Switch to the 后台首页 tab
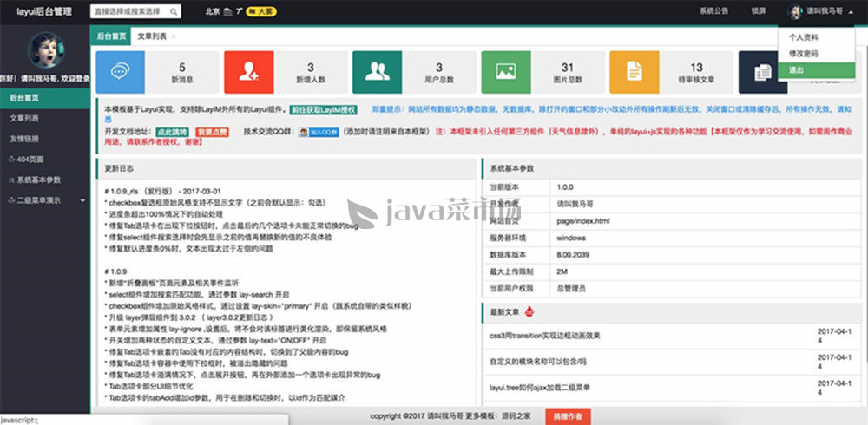The width and height of the screenshot is (868, 425). (110, 36)
